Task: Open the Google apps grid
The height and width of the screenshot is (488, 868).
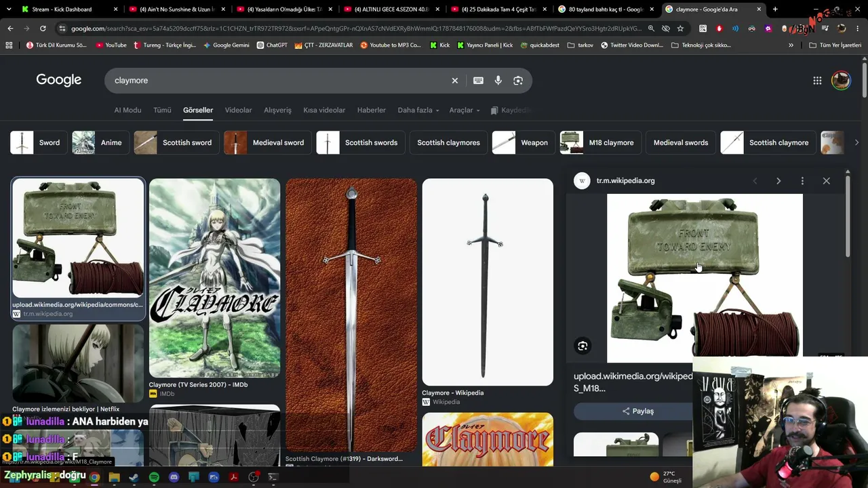Action: pos(817,81)
